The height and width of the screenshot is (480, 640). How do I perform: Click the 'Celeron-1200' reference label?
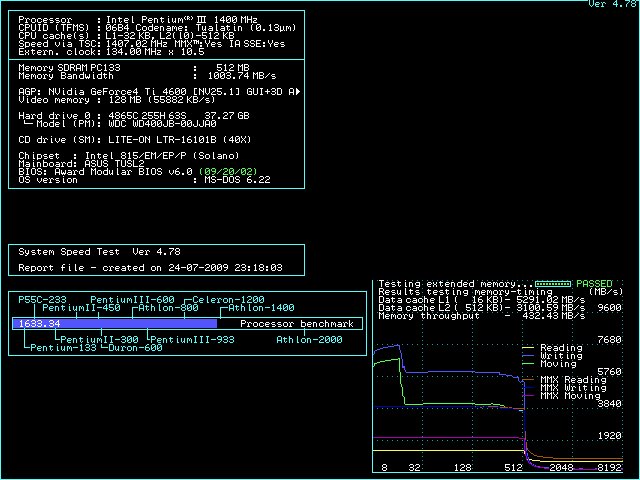point(228,300)
